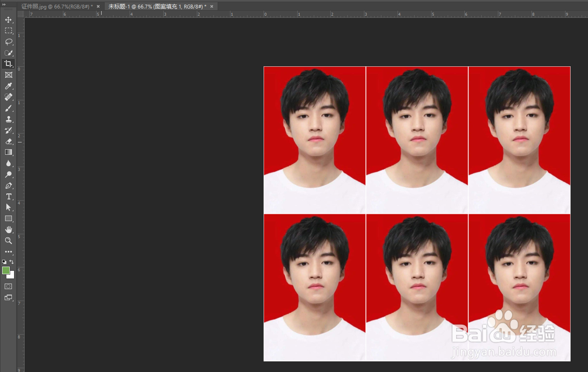Select the Crop tool
Image resolution: width=588 pixels, height=372 pixels.
9,64
